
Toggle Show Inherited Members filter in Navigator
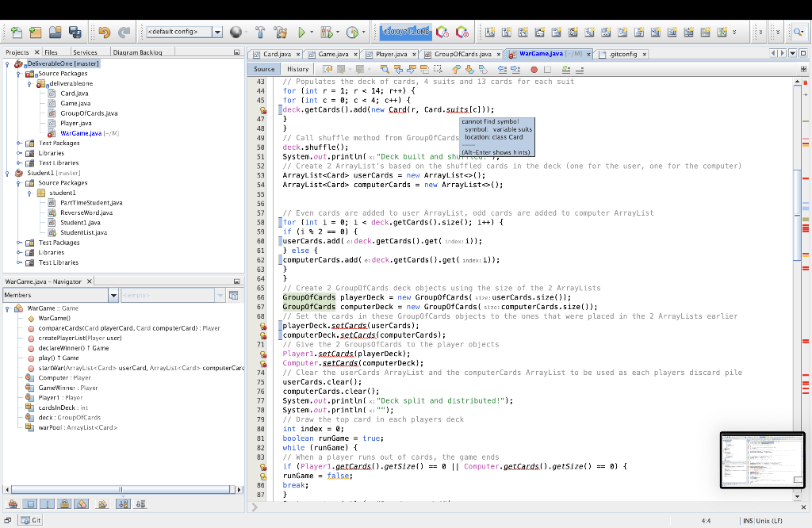point(13,503)
